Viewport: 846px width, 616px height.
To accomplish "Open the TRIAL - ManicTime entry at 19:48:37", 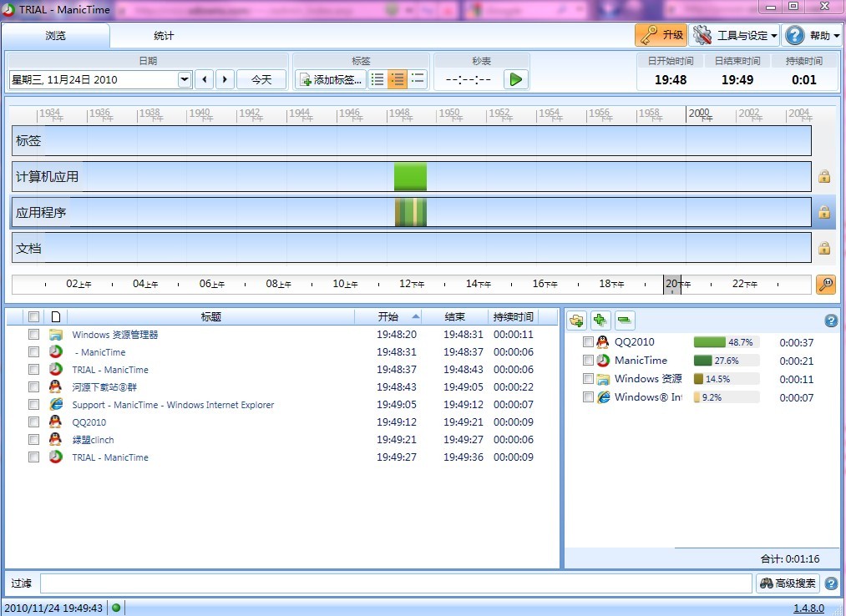I will (110, 370).
